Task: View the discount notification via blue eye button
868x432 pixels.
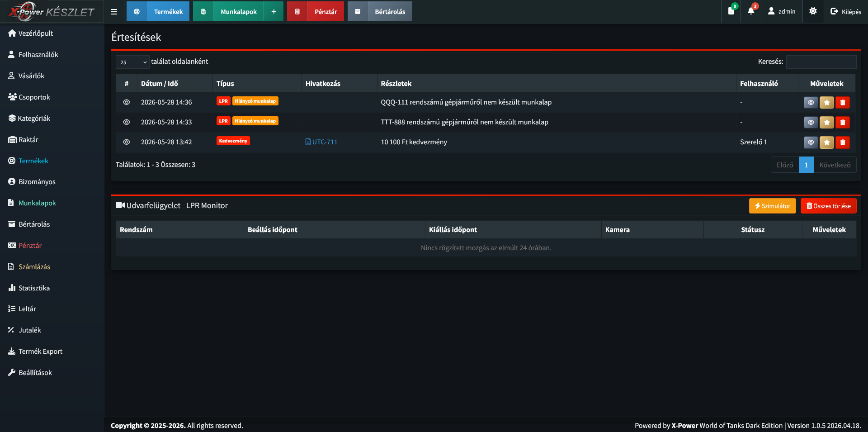Action: [x=811, y=142]
